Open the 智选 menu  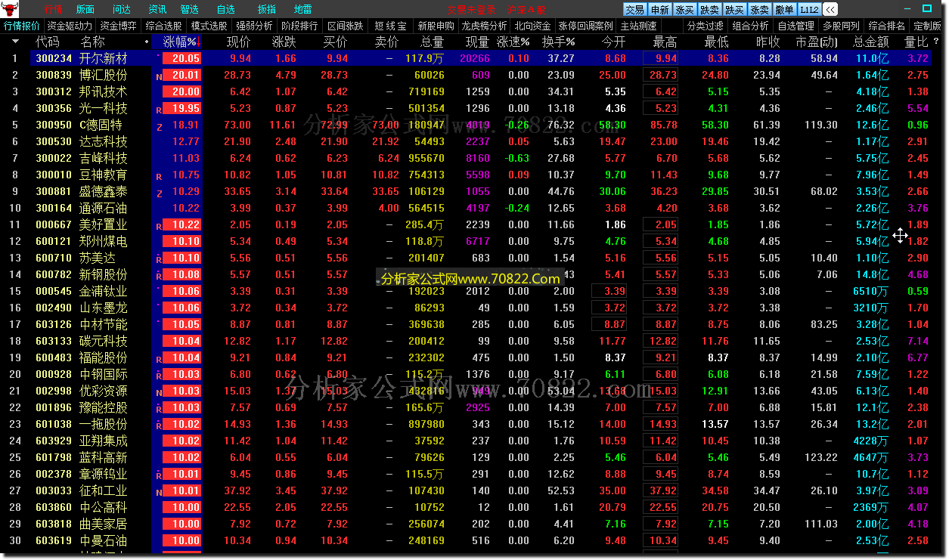click(190, 10)
